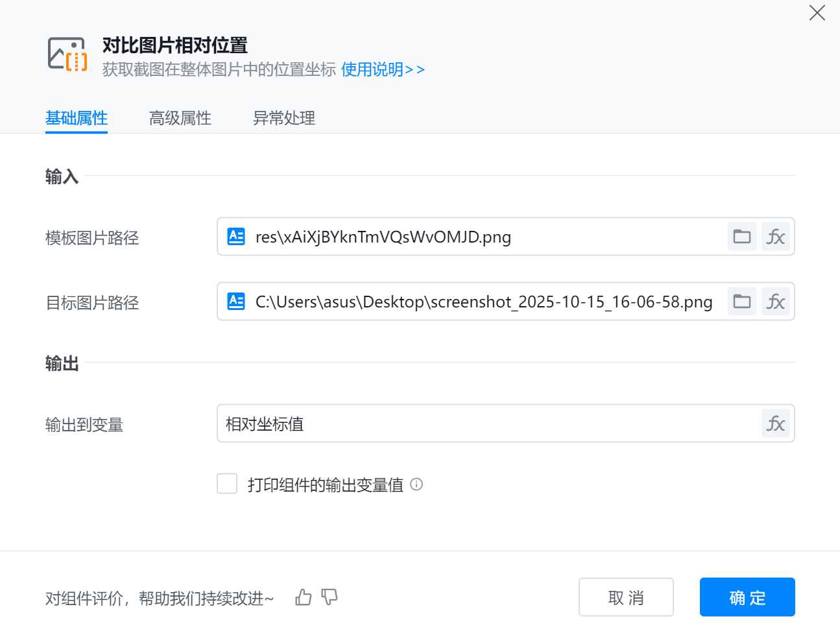Open the 使用说明 help link
840x633 pixels.
[383, 69]
